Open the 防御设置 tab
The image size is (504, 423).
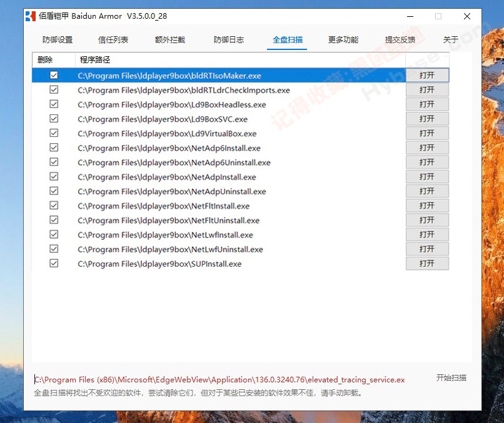(x=58, y=40)
